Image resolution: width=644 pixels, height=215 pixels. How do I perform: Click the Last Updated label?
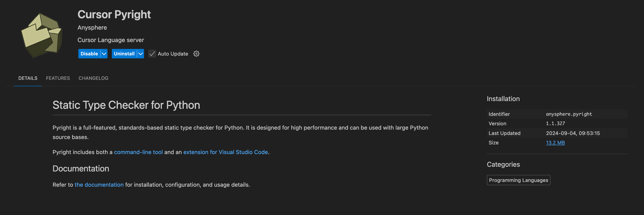pyautogui.click(x=504, y=133)
